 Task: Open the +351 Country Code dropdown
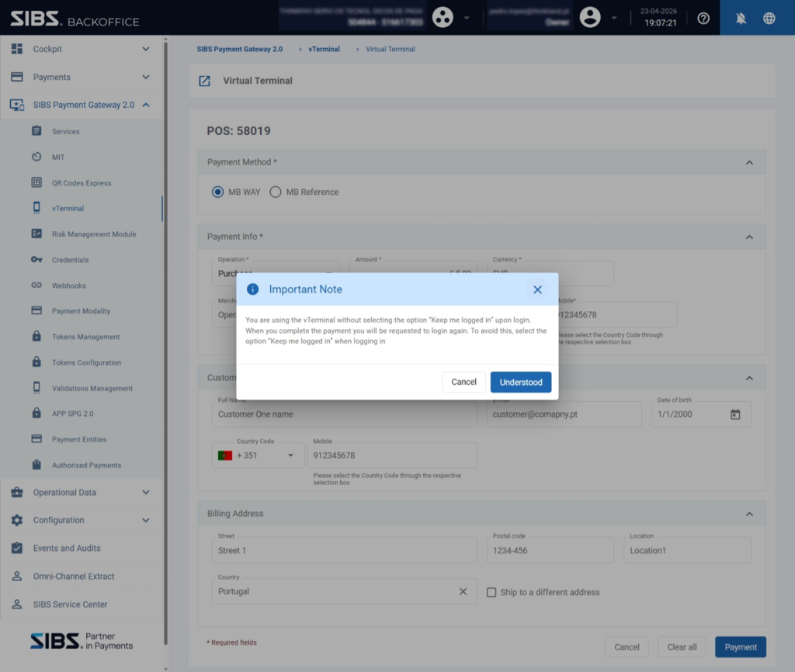pos(258,456)
